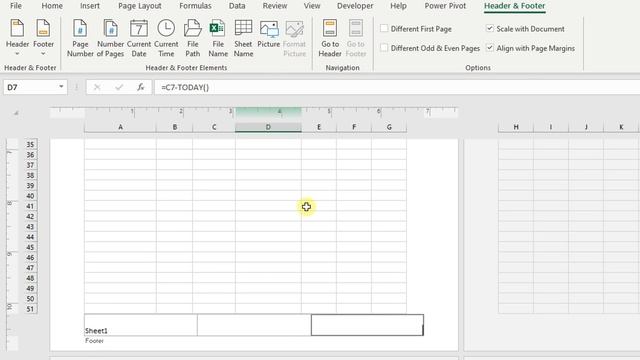Select column H header
The image size is (640, 360).
516,127
